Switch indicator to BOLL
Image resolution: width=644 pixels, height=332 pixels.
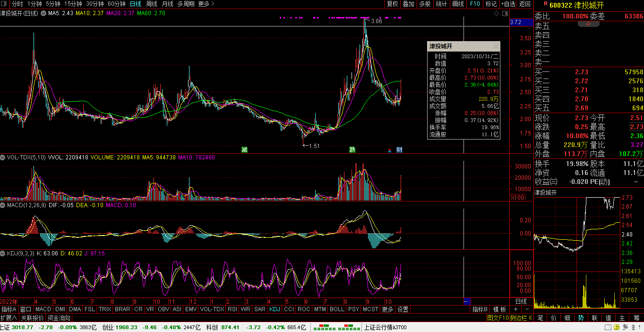(x=337, y=309)
